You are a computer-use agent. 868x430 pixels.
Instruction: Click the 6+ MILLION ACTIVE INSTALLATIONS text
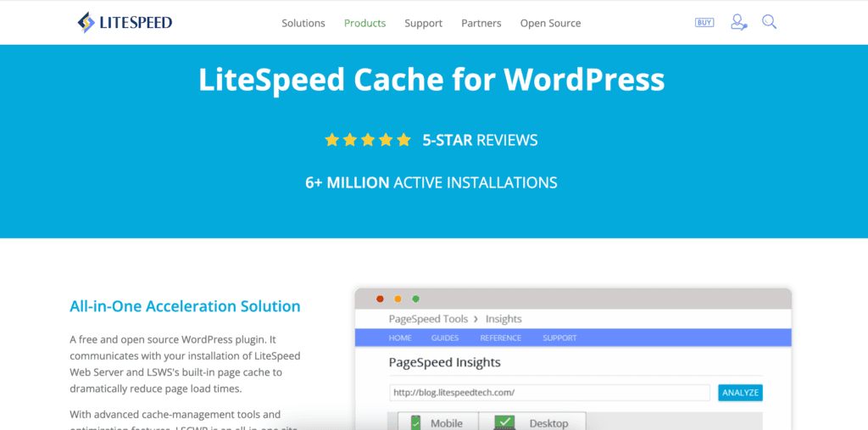point(431,183)
